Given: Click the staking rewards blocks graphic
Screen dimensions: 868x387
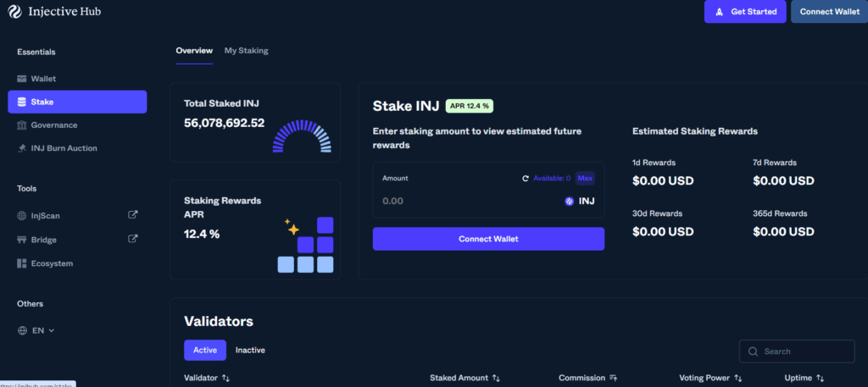Looking at the screenshot, I should pyautogui.click(x=305, y=245).
